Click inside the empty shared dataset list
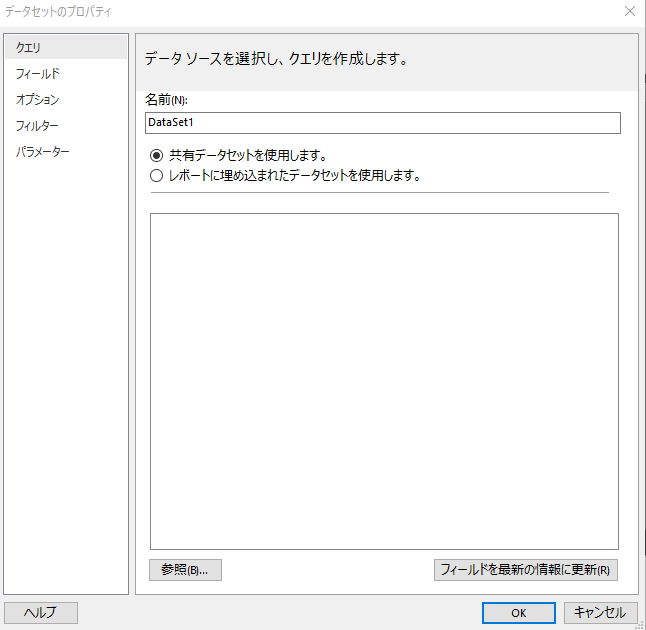Viewport: 646px width, 630px height. tap(384, 380)
